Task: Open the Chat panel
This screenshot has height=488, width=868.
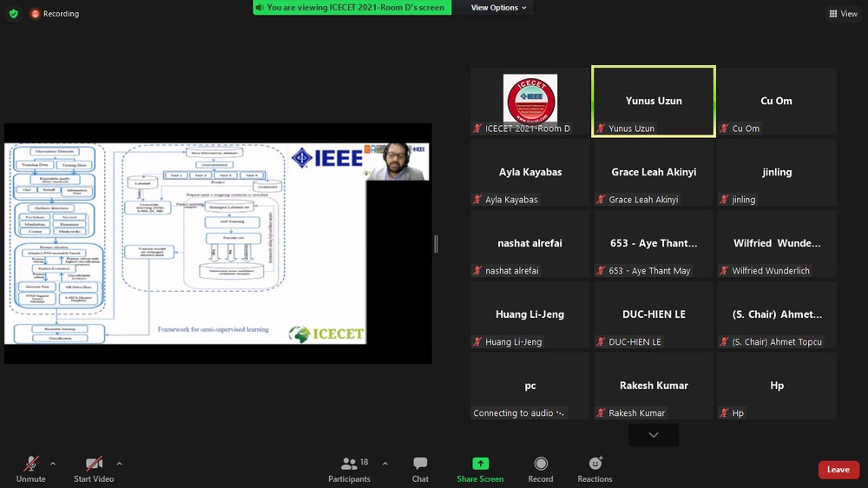Action: [420, 469]
